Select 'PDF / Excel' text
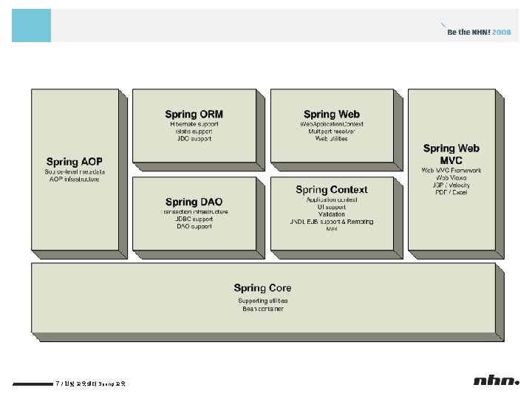This screenshot has height=399, width=532. (451, 192)
